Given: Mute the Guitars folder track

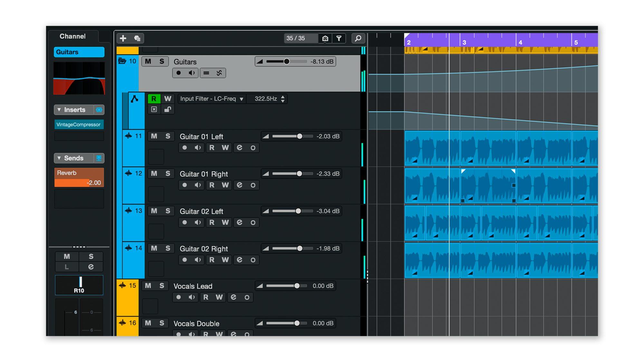Looking at the screenshot, I should tap(148, 61).
